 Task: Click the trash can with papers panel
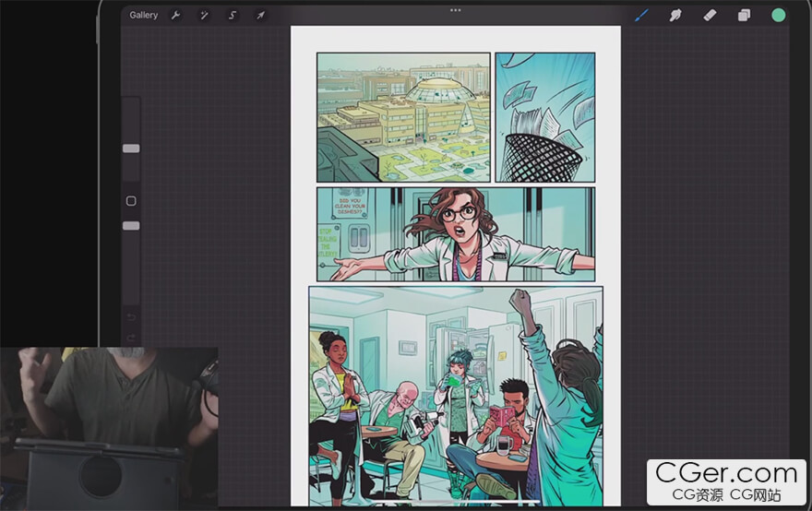tap(545, 117)
